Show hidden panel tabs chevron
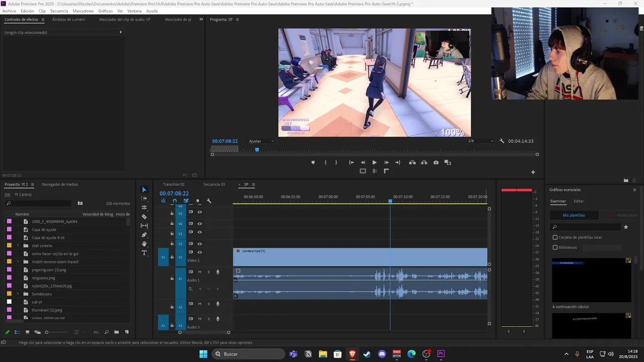Screen dimensions: 644x362 click(201, 20)
